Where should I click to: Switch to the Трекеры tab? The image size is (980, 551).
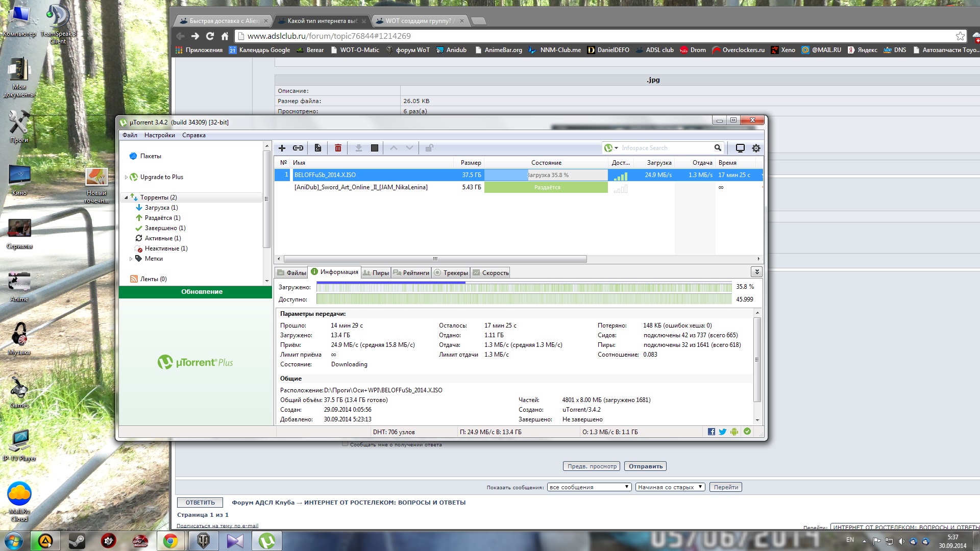(x=451, y=273)
